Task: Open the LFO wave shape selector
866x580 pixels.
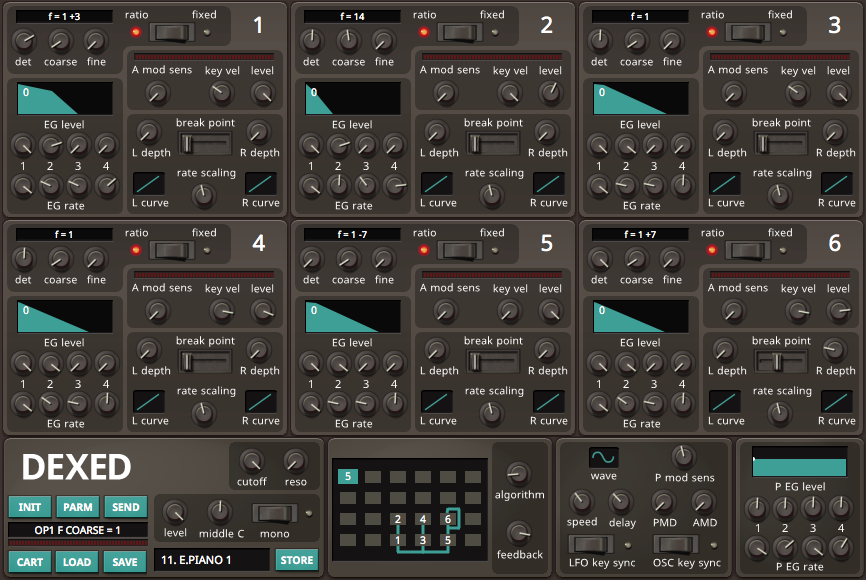Action: [x=603, y=457]
